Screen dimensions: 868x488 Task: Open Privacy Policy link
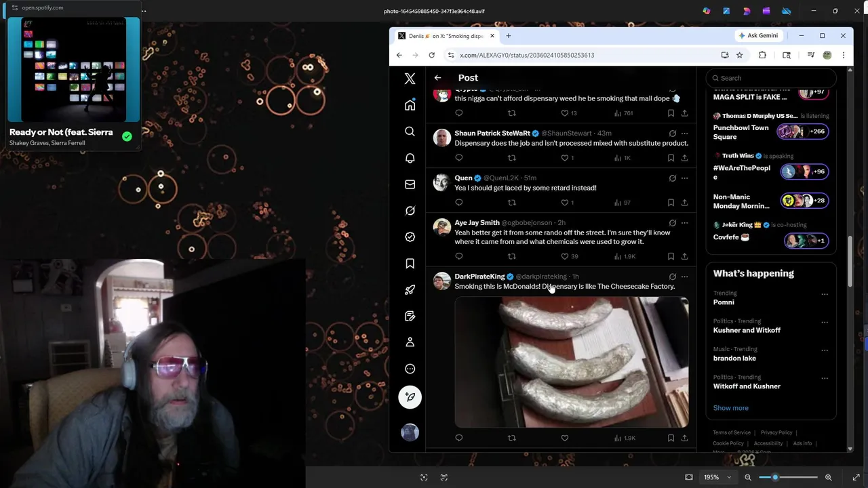tap(776, 432)
